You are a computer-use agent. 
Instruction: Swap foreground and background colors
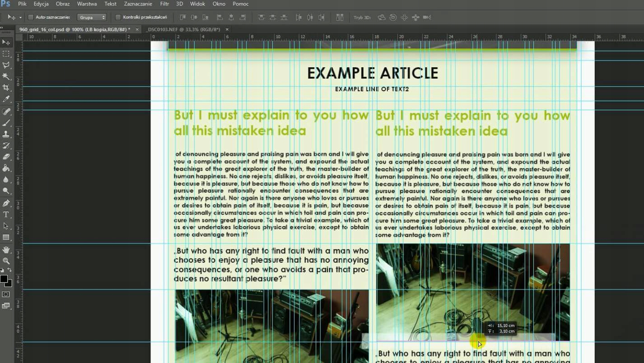pos(9,270)
